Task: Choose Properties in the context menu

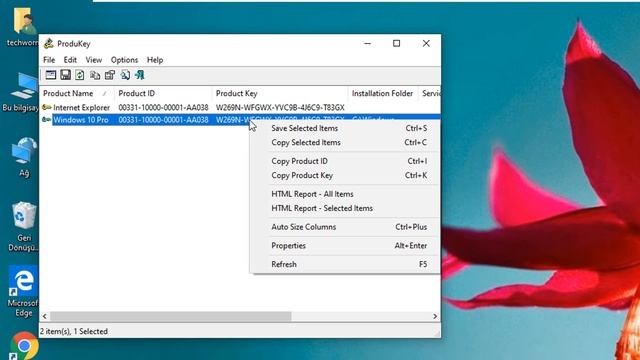Action: pyautogui.click(x=346, y=246)
